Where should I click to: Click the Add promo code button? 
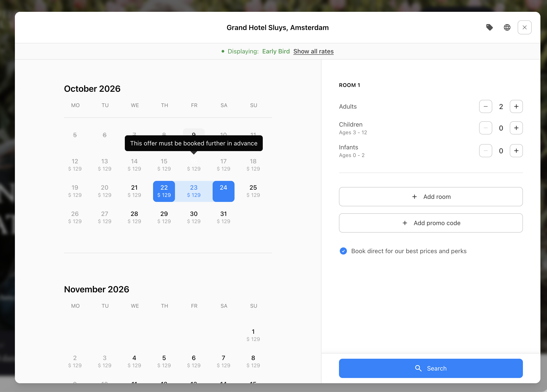pos(431,223)
